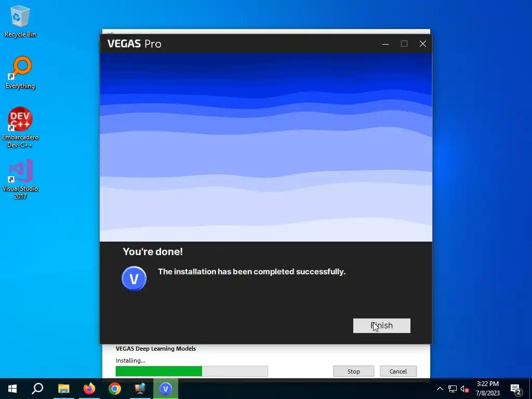Open the Recycle Bin desktop icon
Image resolution: width=532 pixels, height=399 pixels.
20,21
